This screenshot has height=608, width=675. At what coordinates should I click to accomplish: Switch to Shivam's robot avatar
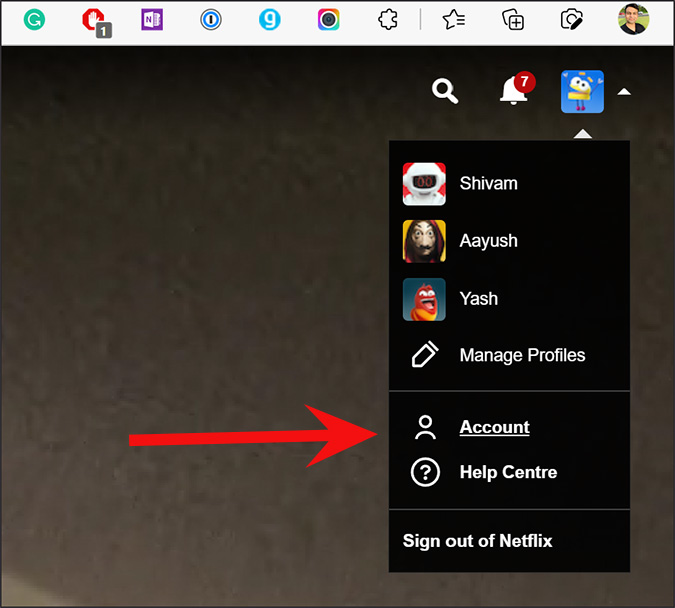424,184
